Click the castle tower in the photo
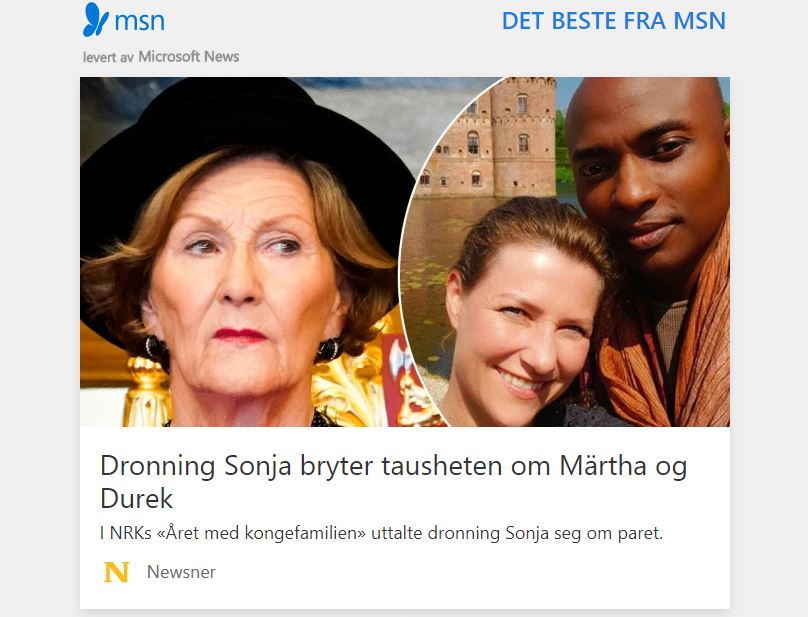The image size is (808, 617). tap(521, 137)
